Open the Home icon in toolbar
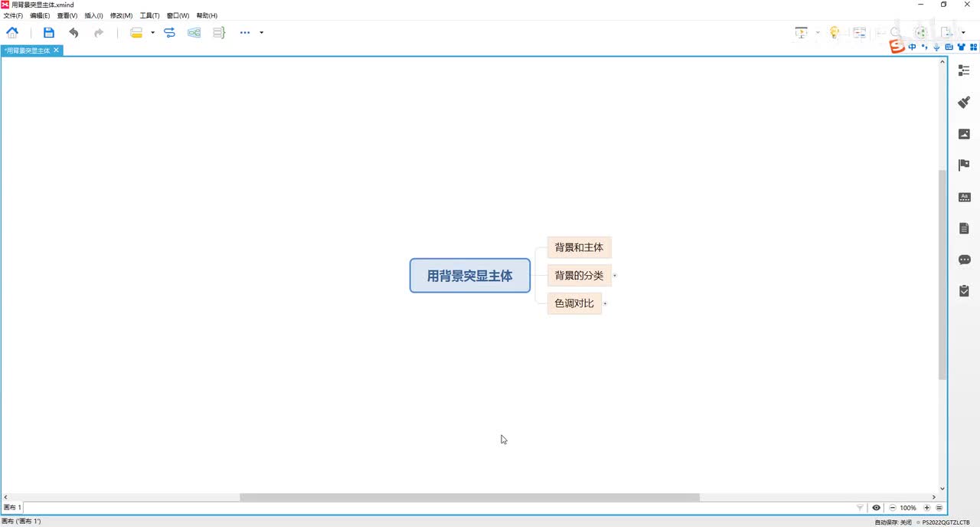The height and width of the screenshot is (527, 980). pos(12,32)
